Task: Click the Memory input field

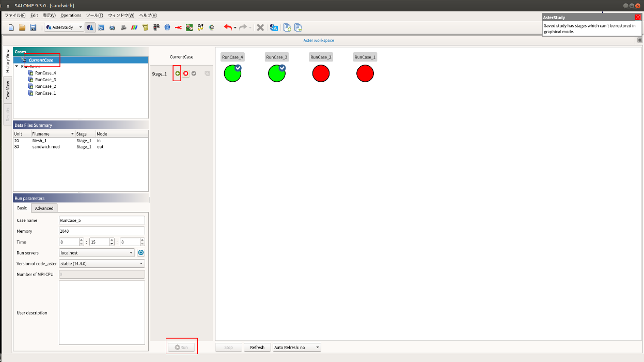Action: click(x=102, y=231)
